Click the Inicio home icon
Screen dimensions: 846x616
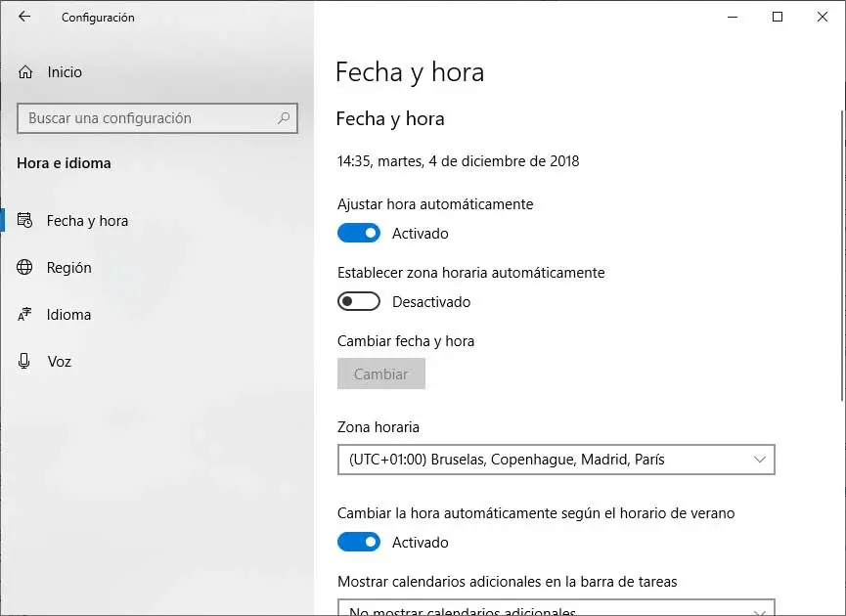point(25,72)
